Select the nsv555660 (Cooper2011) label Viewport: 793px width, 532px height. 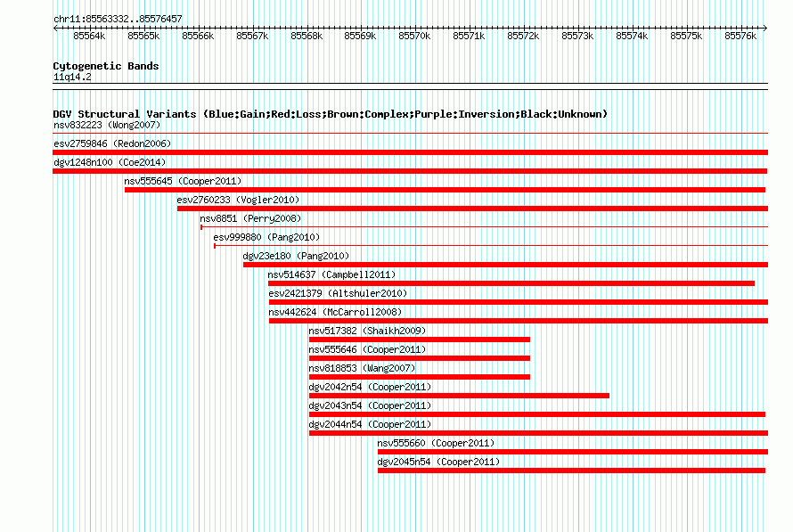click(436, 443)
